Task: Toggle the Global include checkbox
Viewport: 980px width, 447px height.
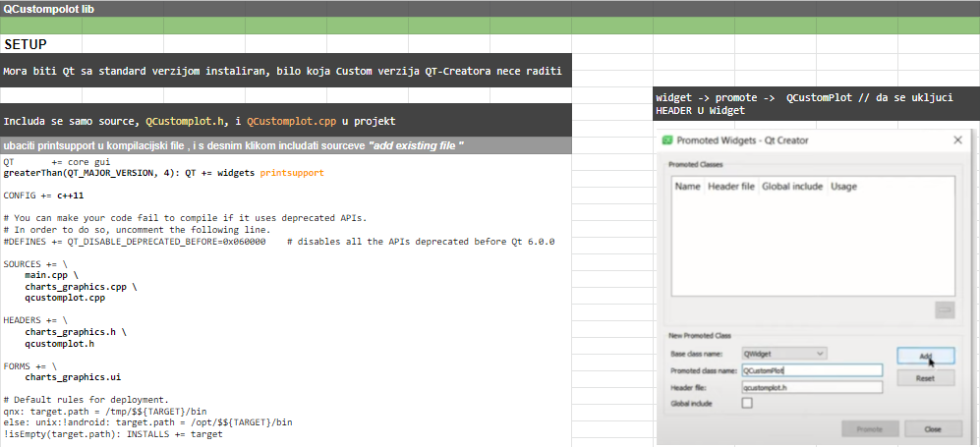Action: 747,404
